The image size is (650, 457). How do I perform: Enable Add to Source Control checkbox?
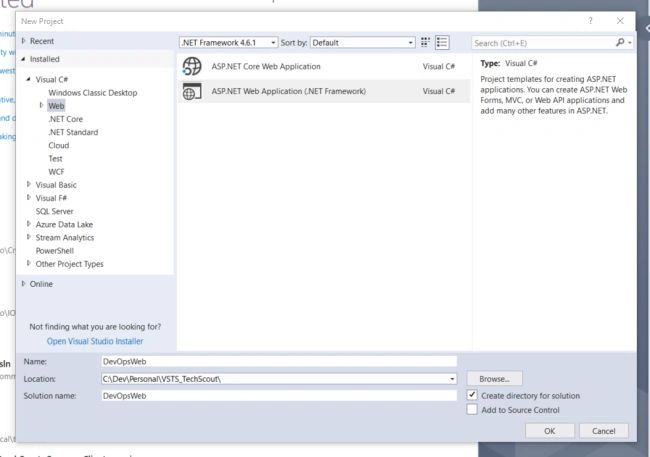point(472,409)
